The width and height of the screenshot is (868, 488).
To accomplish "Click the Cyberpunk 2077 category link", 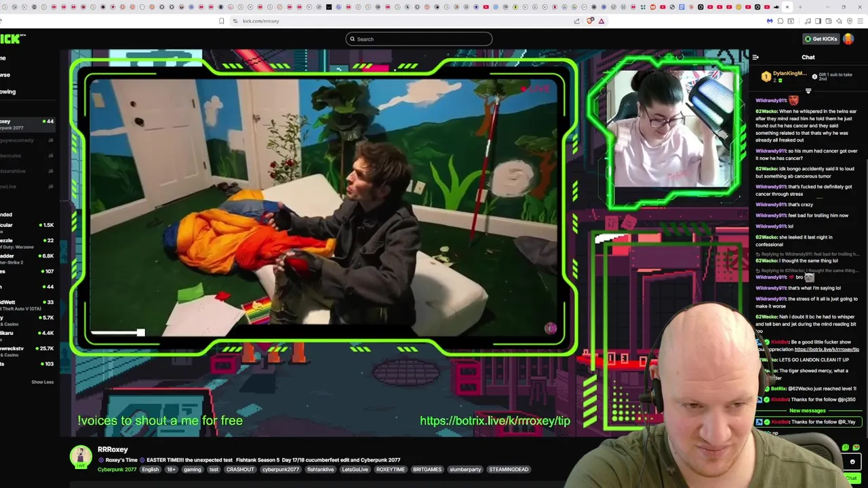I will coord(117,469).
